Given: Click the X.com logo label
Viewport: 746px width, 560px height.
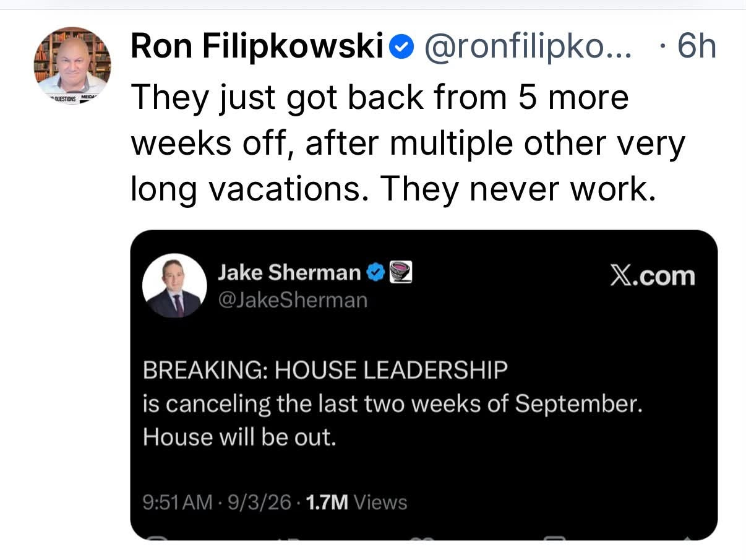Looking at the screenshot, I should pyautogui.click(x=653, y=276).
